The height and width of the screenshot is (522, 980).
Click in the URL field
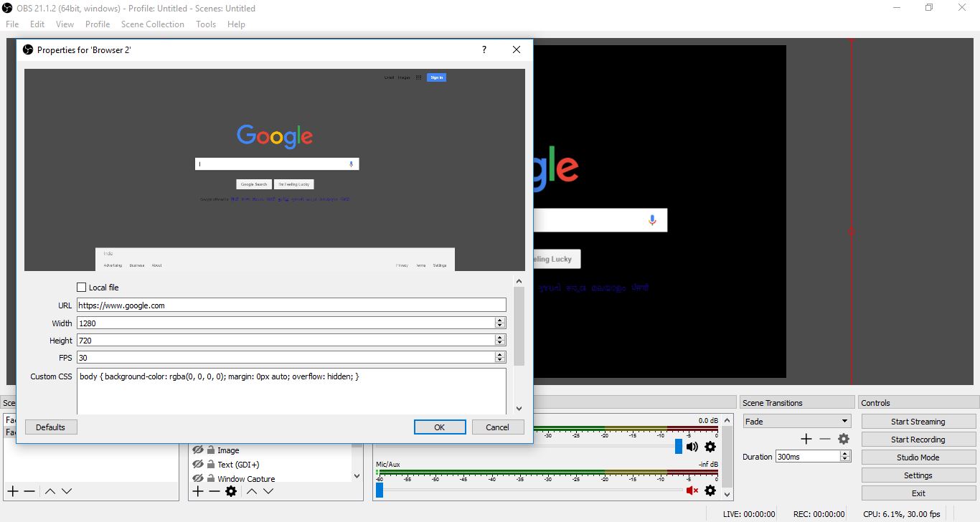click(x=291, y=305)
